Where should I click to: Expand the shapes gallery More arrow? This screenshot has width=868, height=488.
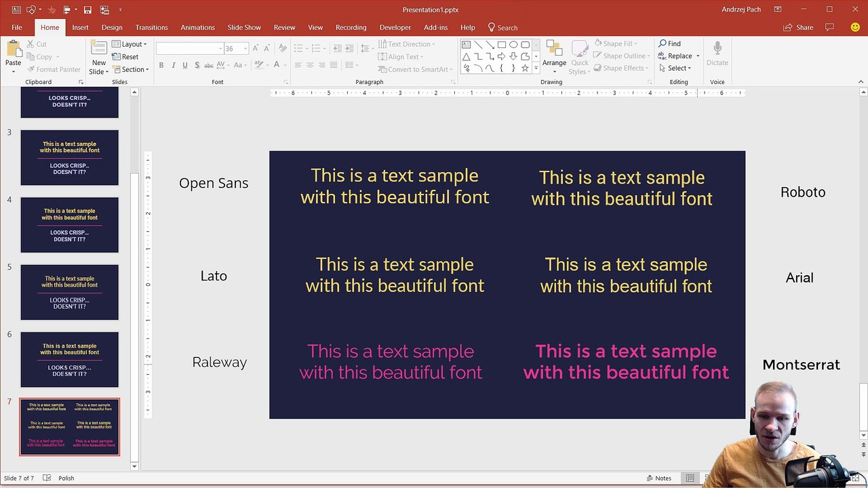coord(536,68)
